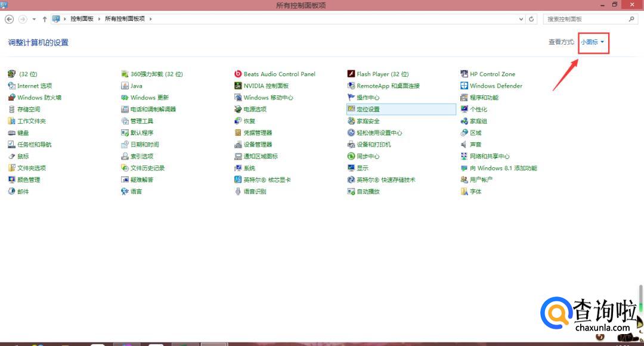Click the Internet 选项 icon

[x=11, y=86]
